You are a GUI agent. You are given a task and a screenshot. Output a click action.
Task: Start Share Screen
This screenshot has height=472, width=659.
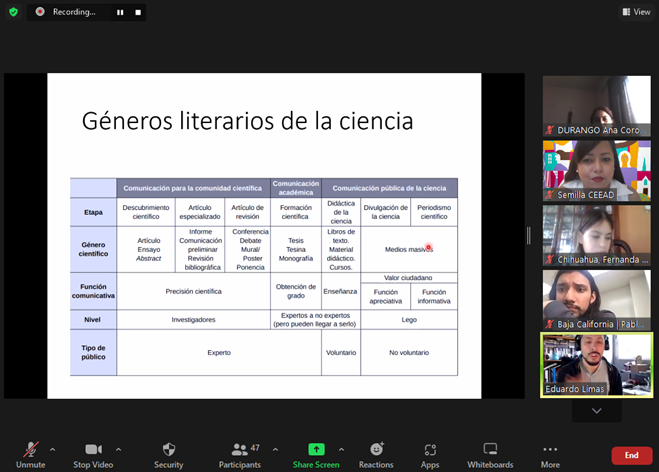tap(316, 455)
